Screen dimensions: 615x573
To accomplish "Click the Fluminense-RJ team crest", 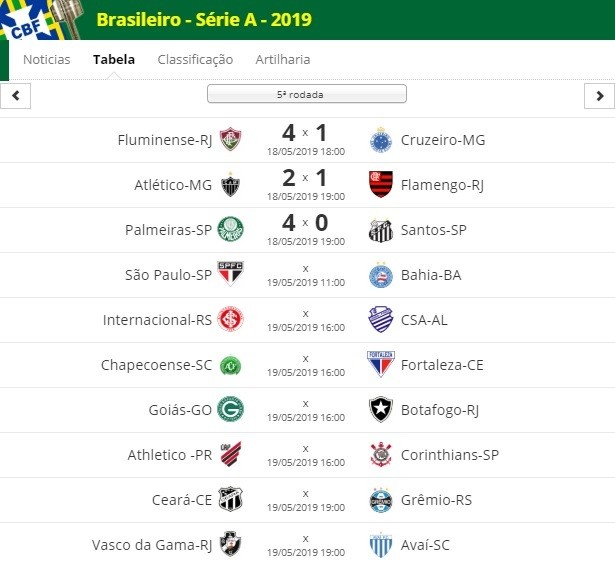I will coord(230,139).
